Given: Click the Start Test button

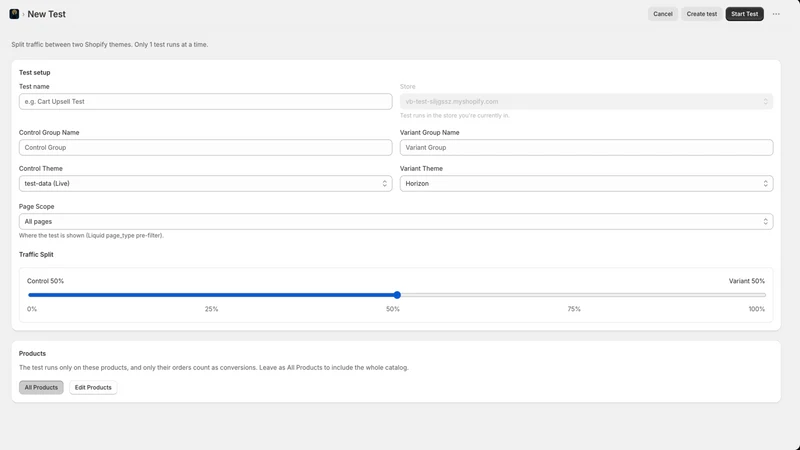Looking at the screenshot, I should (x=744, y=14).
